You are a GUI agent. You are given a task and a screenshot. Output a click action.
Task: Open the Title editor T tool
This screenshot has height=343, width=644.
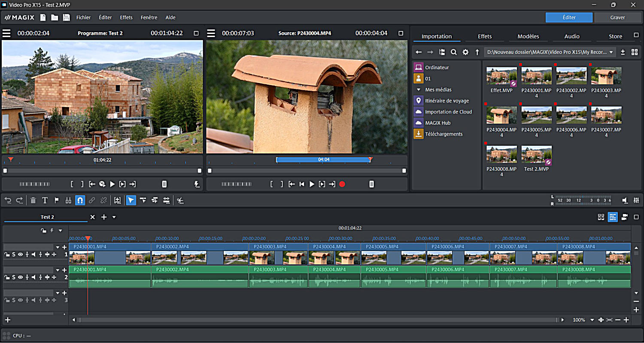pyautogui.click(x=45, y=200)
